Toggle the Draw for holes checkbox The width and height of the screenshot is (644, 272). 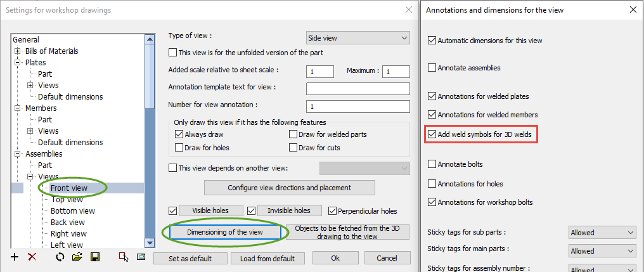pos(178,148)
